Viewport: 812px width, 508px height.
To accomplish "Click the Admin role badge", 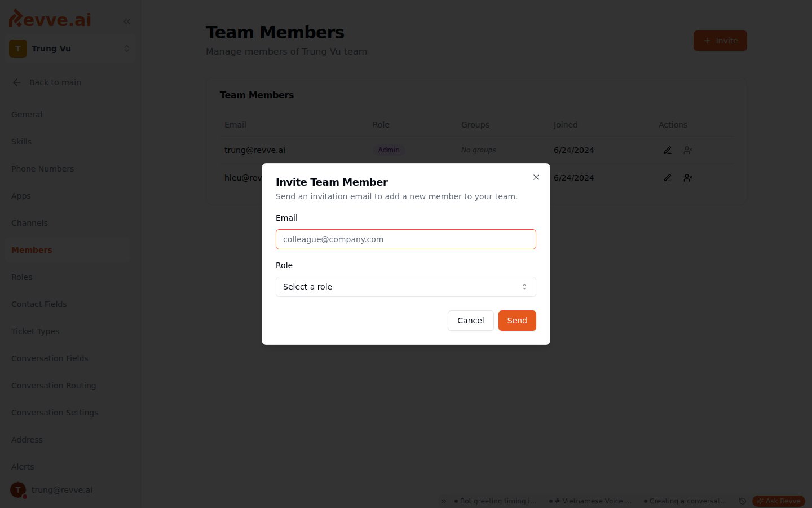I will click(389, 150).
